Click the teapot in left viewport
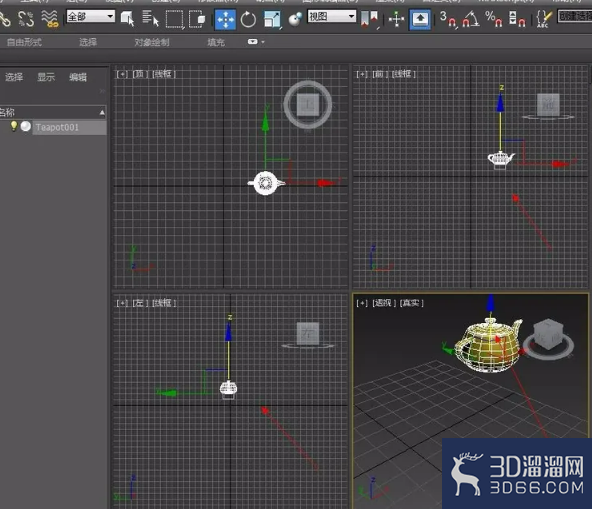 point(228,389)
